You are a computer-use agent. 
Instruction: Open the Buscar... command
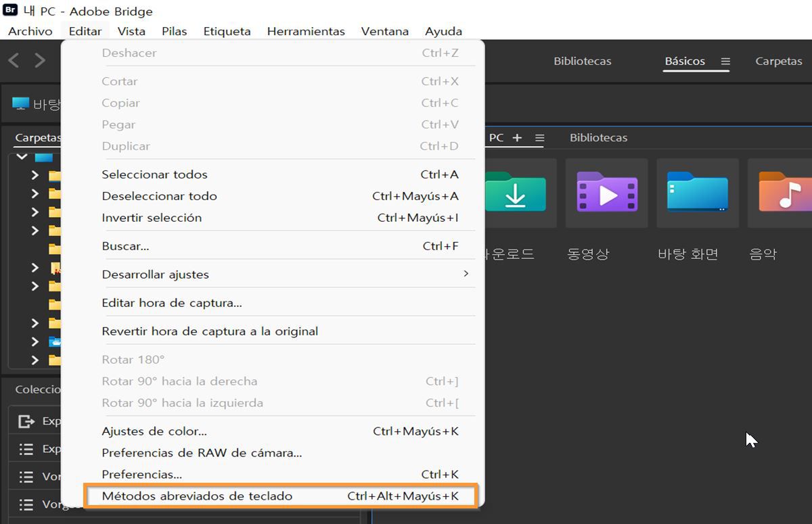(273, 246)
